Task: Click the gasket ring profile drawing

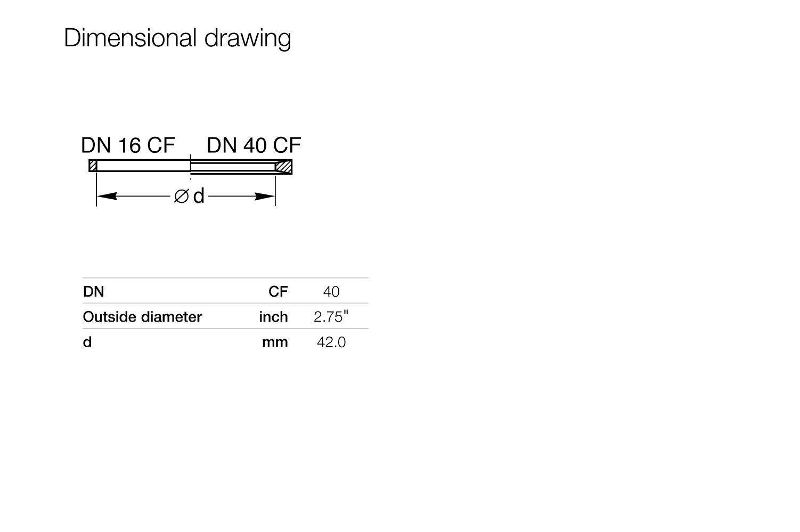Action: (191, 166)
